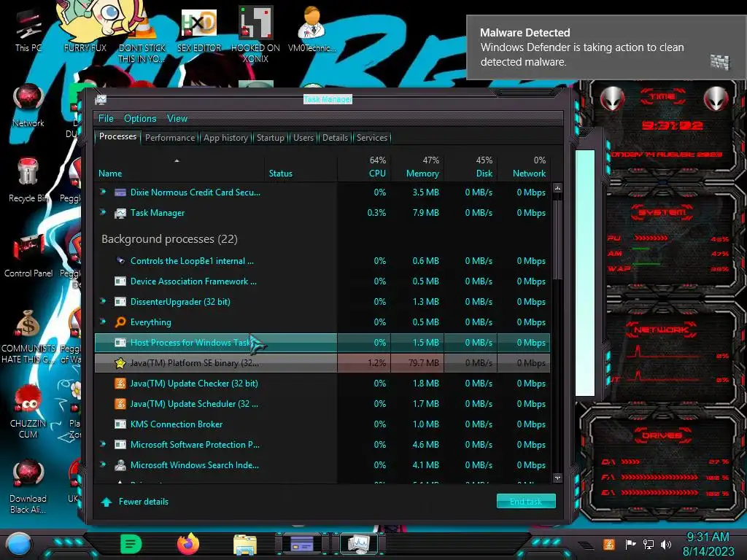Switch to the Details tab
The height and width of the screenshot is (560, 747).
tap(336, 138)
